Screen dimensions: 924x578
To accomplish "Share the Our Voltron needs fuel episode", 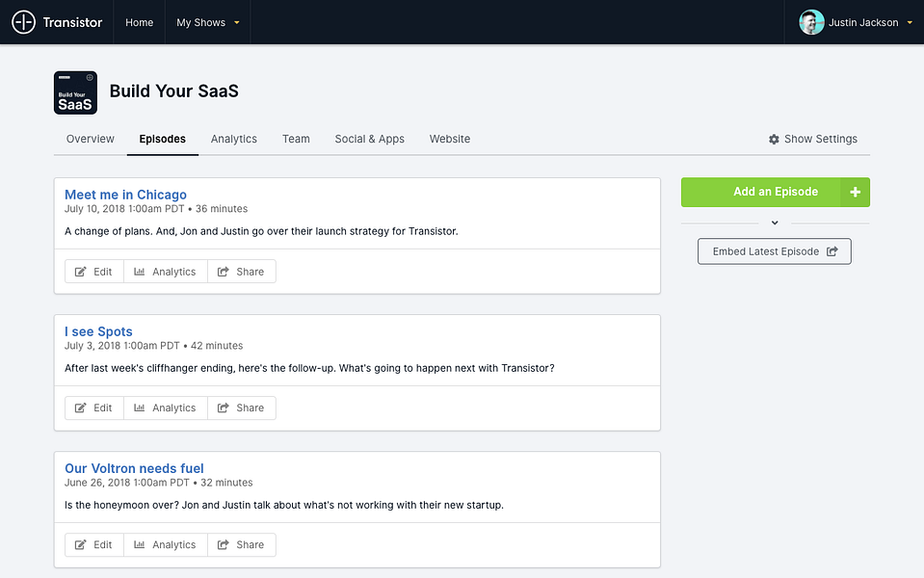I will point(242,545).
